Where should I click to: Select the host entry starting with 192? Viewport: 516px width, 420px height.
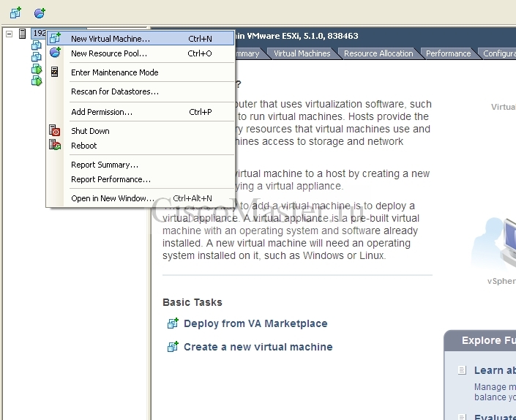[40, 33]
